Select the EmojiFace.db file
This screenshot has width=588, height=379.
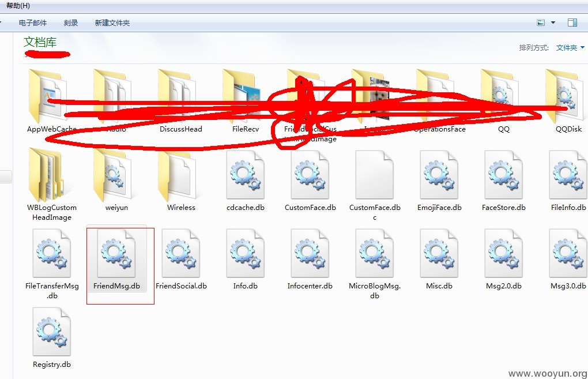pyautogui.click(x=439, y=181)
